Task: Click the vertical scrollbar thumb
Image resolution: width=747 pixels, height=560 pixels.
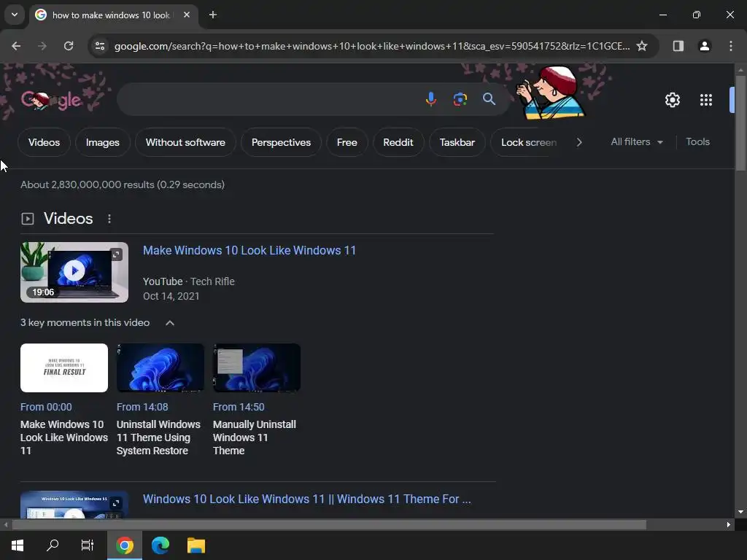Action: pyautogui.click(x=740, y=122)
